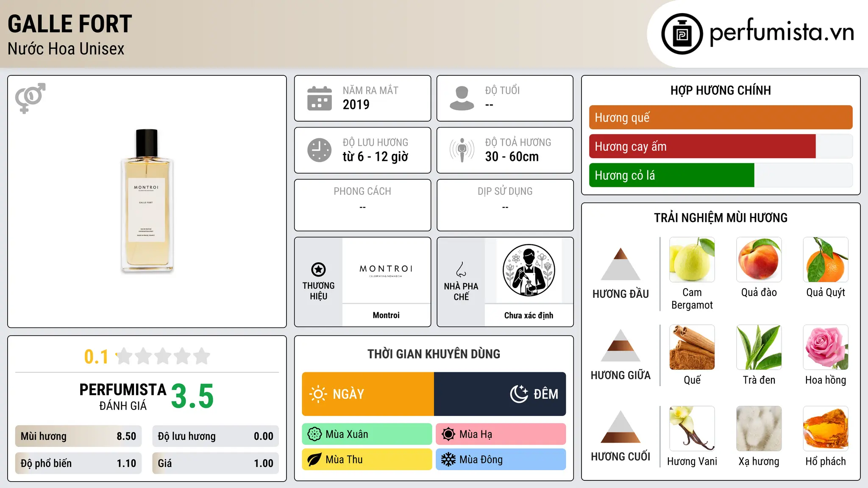Click the clock icon beside Độ lưu hương
The width and height of the screenshot is (868, 488).
pyautogui.click(x=320, y=150)
